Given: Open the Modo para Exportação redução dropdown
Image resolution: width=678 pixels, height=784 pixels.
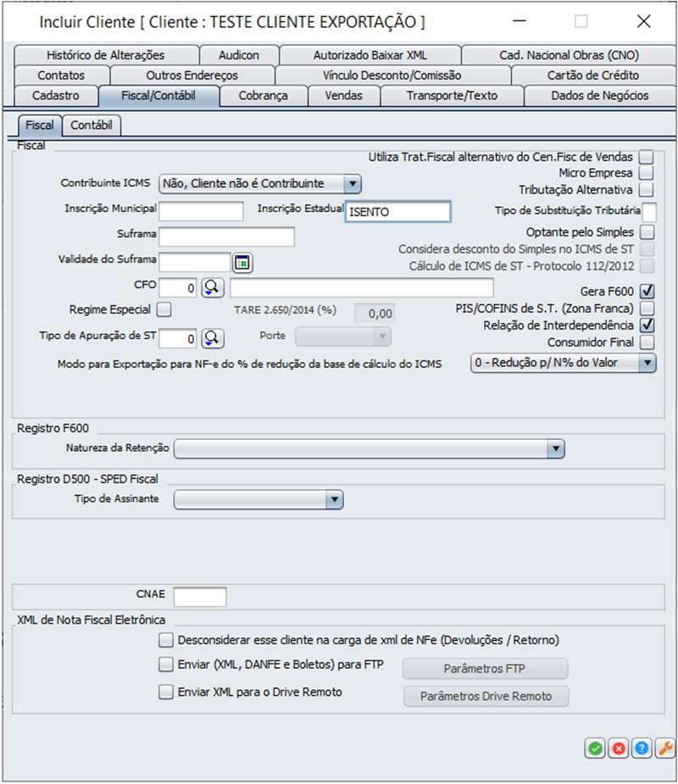Looking at the screenshot, I should click(647, 364).
